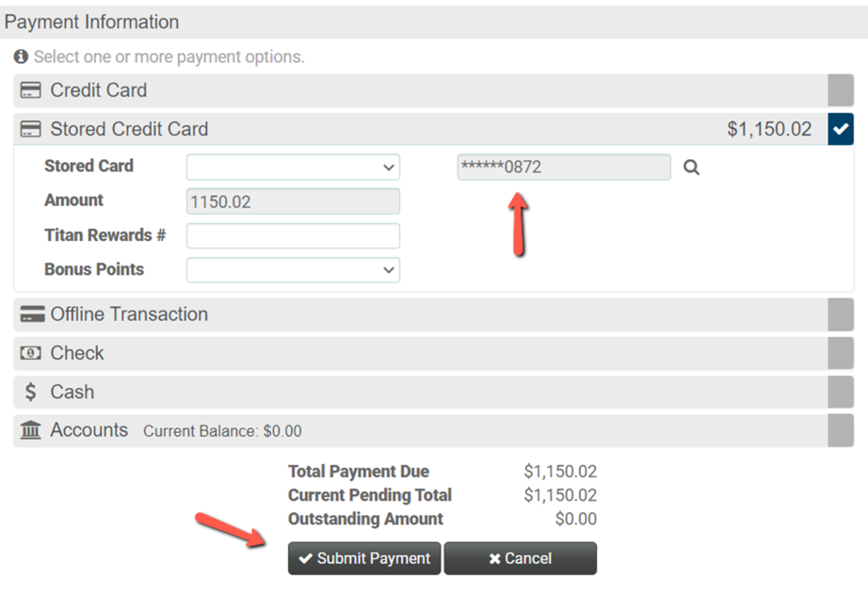Open the Stored Card dropdown
This screenshot has width=868, height=594.
(293, 167)
